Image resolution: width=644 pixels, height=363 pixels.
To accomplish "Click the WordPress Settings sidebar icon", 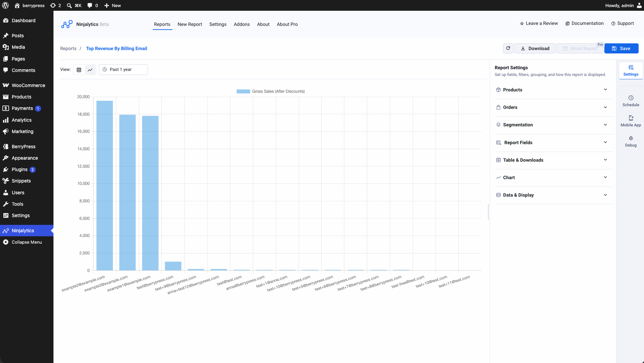I will coord(6,215).
